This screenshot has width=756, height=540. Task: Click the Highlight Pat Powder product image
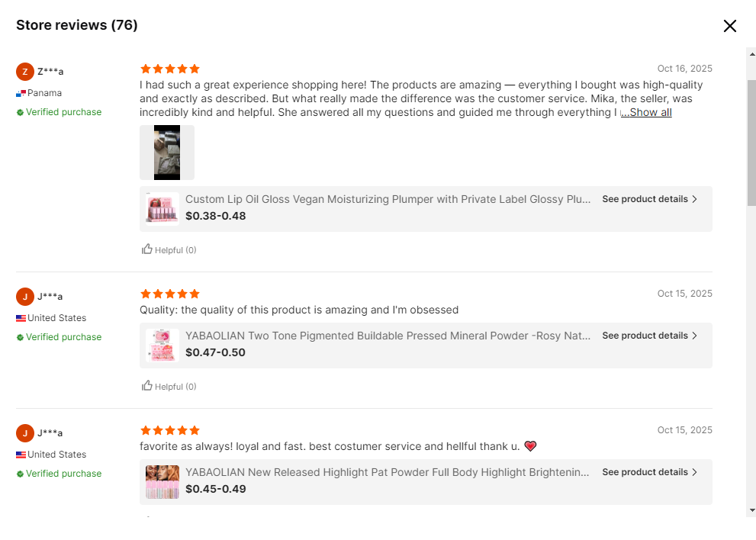pos(162,482)
